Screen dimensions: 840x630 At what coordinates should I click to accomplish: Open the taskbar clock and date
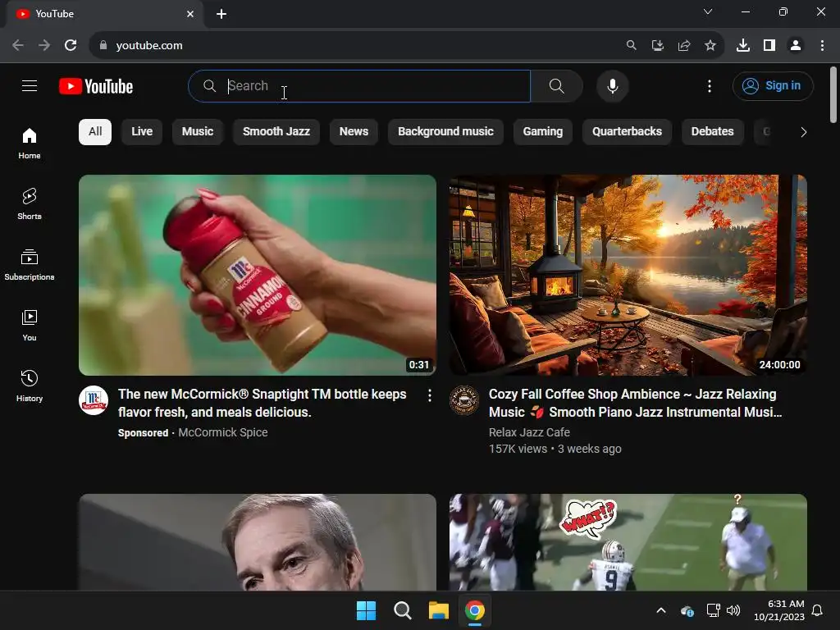779,610
